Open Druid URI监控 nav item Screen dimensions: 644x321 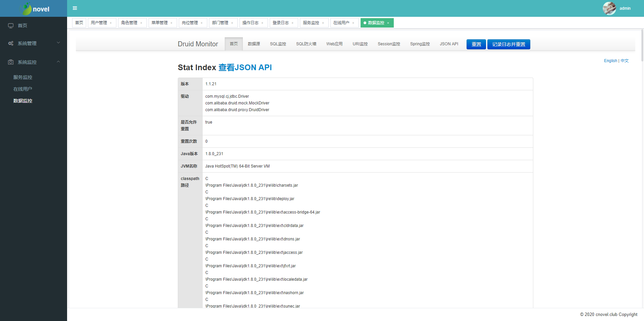360,44
